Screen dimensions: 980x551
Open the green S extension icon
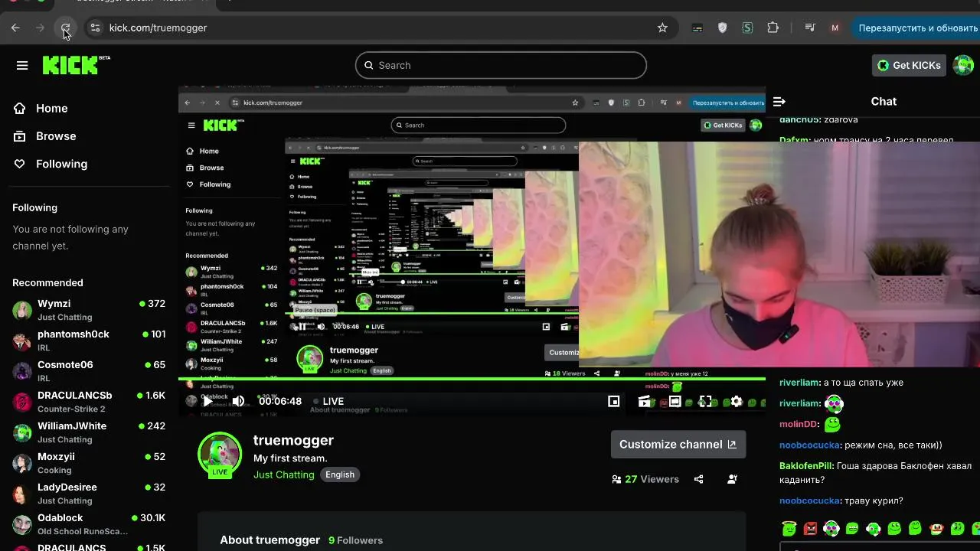coord(747,28)
